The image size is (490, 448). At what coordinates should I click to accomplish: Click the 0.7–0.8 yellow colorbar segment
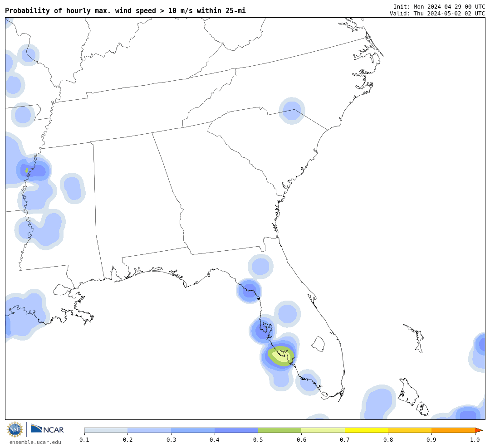(367, 430)
